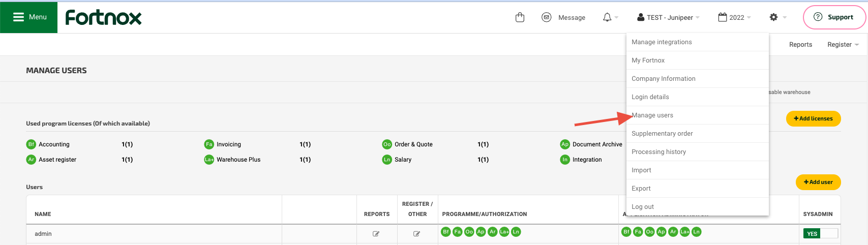Select Processing history menu item
The height and width of the screenshot is (245, 868).
tap(697, 152)
